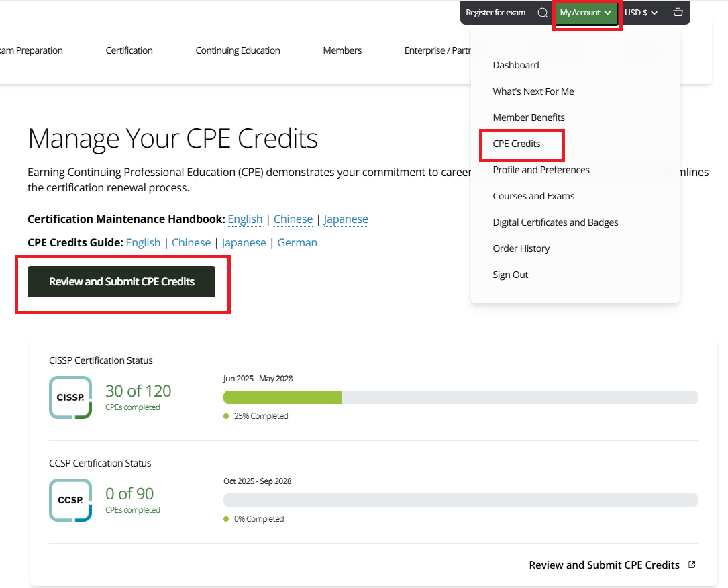Open Exam Preparation nav item

(31, 50)
